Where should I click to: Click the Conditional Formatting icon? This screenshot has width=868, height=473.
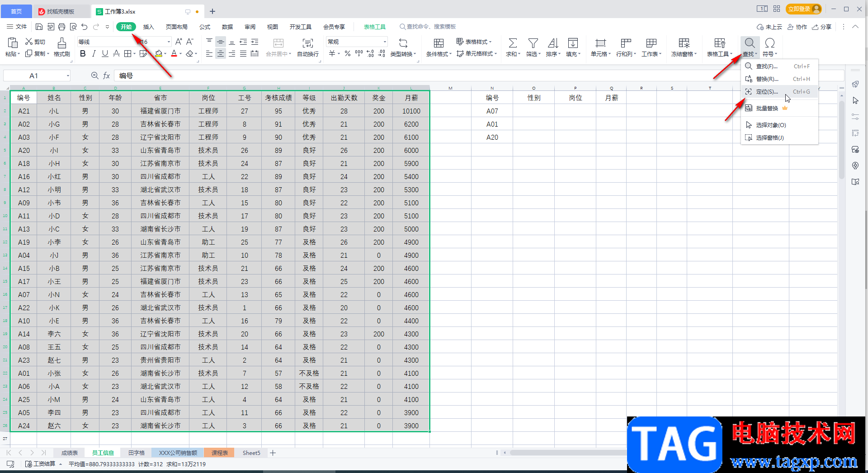[x=439, y=43]
